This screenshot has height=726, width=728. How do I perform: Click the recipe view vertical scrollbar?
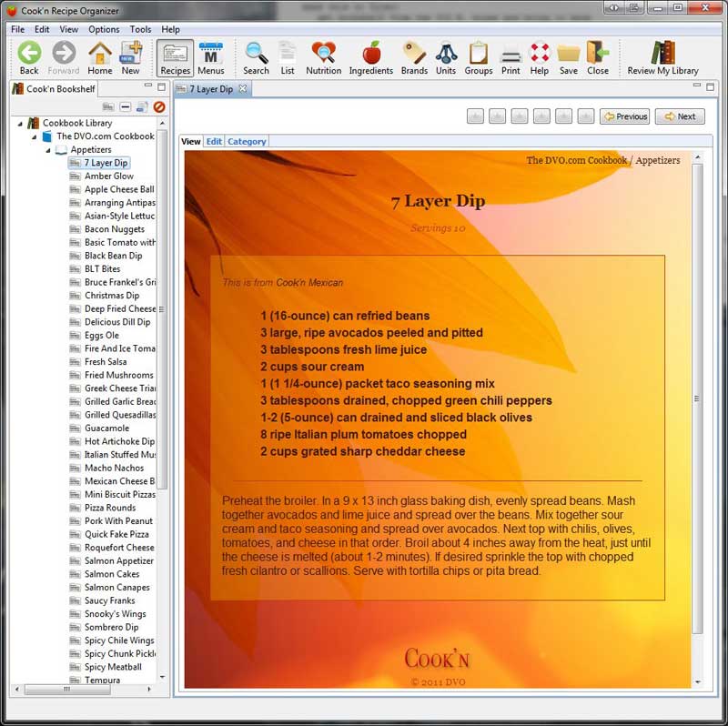[x=697, y=398]
